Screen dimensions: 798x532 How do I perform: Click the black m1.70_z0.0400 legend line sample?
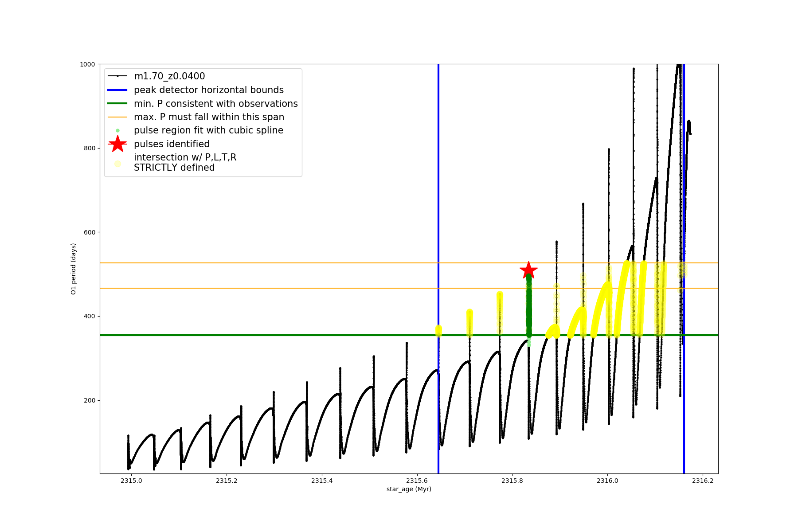pyautogui.click(x=117, y=76)
